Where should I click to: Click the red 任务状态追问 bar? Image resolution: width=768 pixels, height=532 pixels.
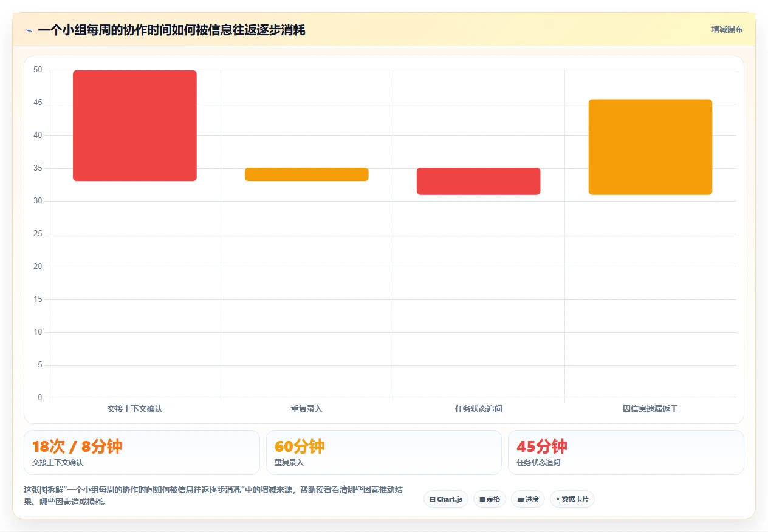pyautogui.click(x=479, y=181)
